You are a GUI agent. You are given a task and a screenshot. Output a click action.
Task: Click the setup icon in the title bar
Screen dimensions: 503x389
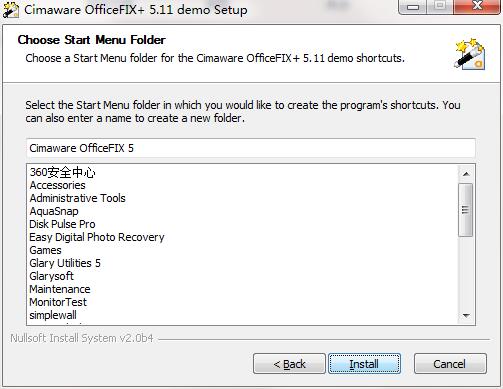coord(11,10)
